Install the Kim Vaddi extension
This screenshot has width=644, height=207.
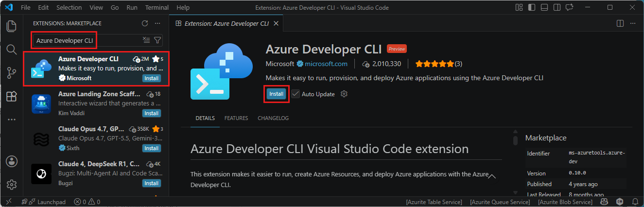(152, 113)
